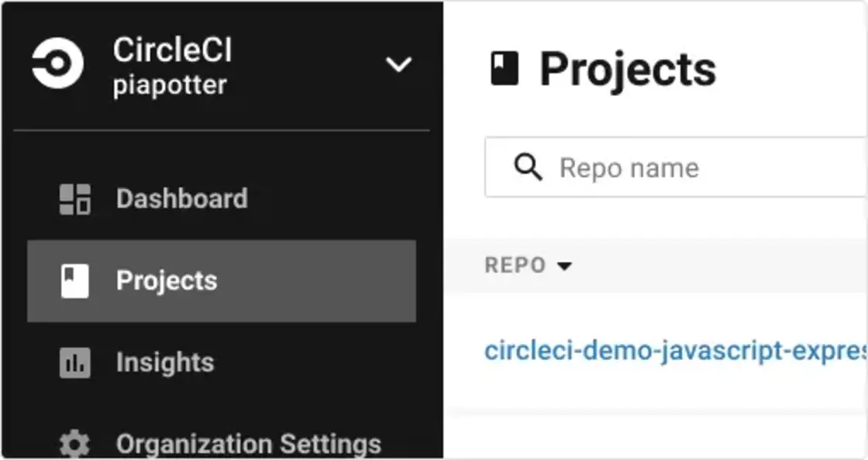The image size is (868, 460).
Task: Click the Organization Settings gear icon
Action: [x=75, y=445]
